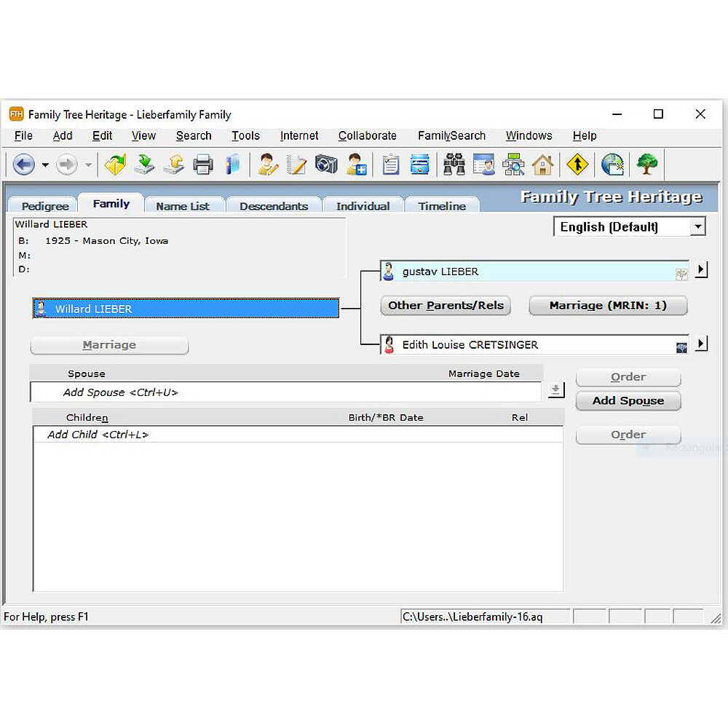The image size is (728, 728).
Task: Click the Children column header
Action: pos(87,417)
